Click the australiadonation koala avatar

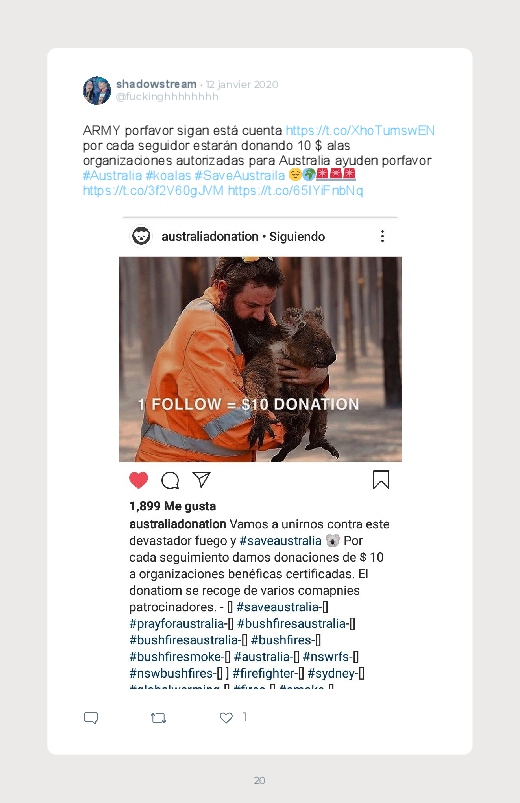pos(141,236)
